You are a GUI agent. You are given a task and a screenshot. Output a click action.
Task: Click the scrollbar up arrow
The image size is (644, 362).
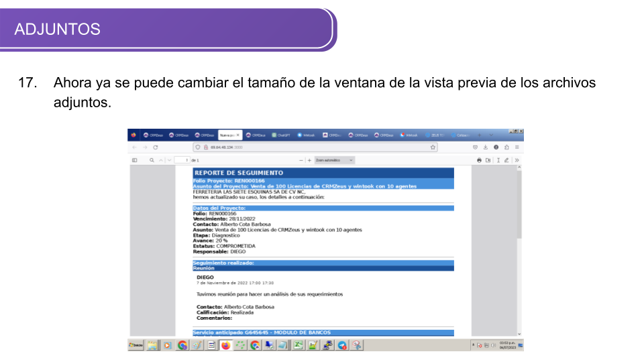pos(519,168)
